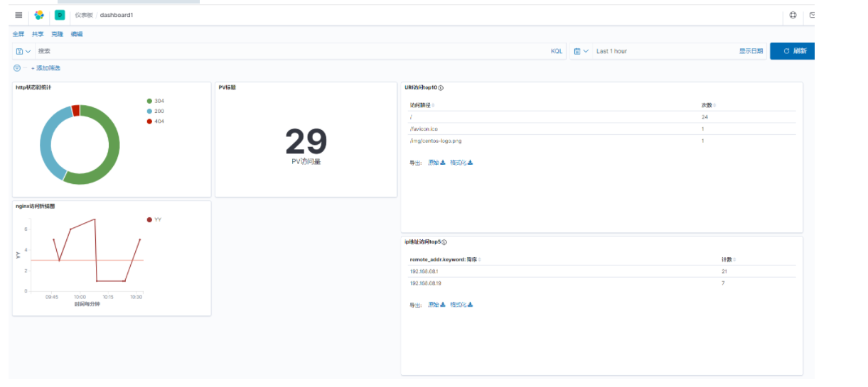Screen dimensions: 868x387
Task: Sort remote_addr.keyword column arrow icon
Action: (479, 260)
